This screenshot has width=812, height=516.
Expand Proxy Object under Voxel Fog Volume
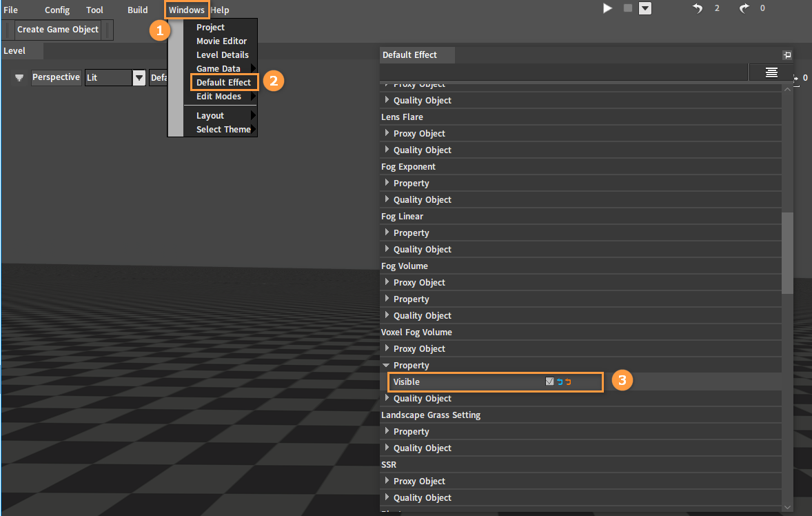pyautogui.click(x=386, y=348)
